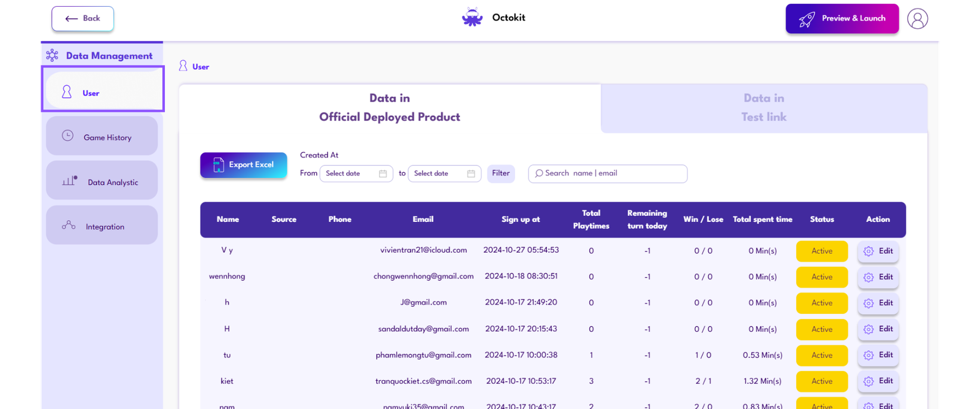Click the Octokit octopus logo

coord(472,18)
